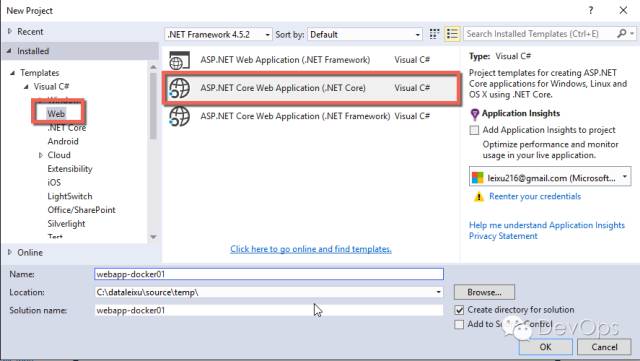Click Reenter your credentials link

(x=535, y=196)
